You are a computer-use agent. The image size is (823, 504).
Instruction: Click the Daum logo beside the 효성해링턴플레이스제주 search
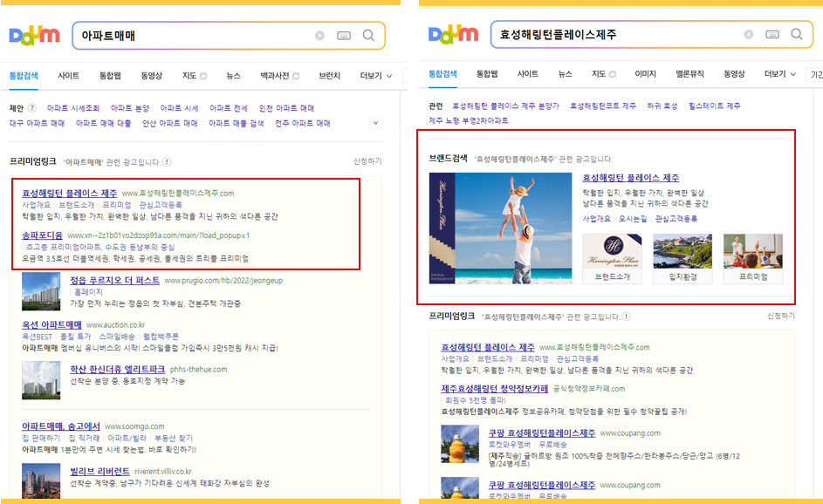pos(454,35)
